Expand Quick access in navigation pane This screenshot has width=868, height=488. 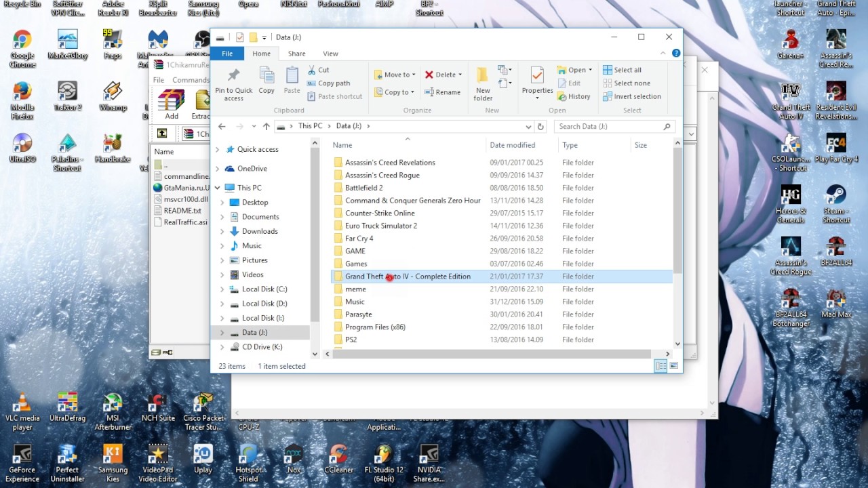217,149
